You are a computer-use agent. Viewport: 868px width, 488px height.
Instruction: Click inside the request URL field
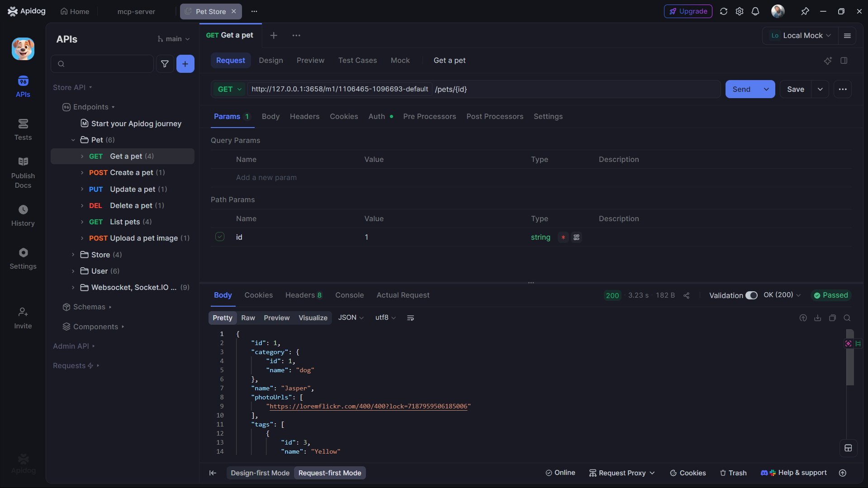click(498, 89)
